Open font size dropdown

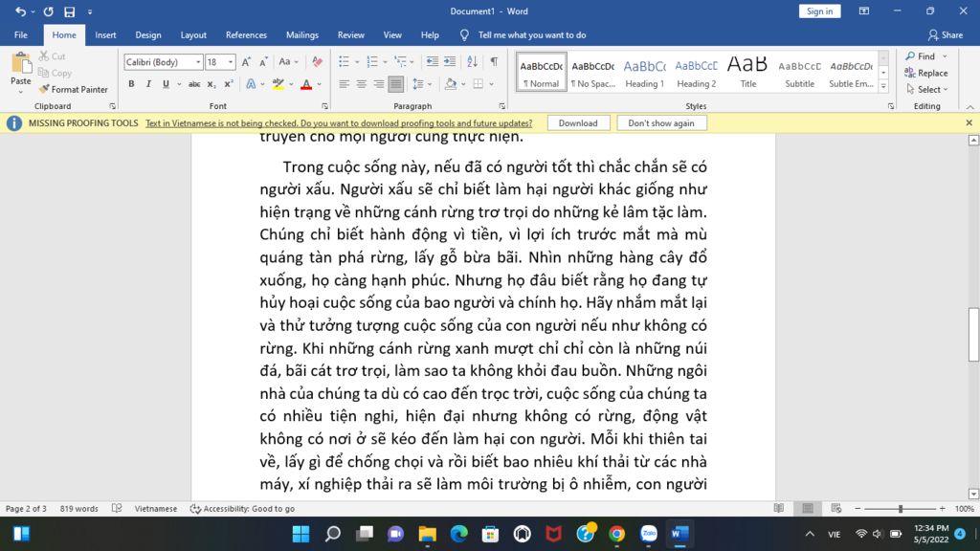click(x=231, y=62)
